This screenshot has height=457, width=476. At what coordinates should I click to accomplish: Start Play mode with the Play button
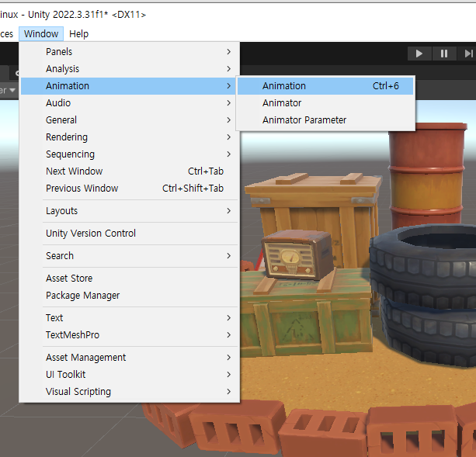coord(419,54)
